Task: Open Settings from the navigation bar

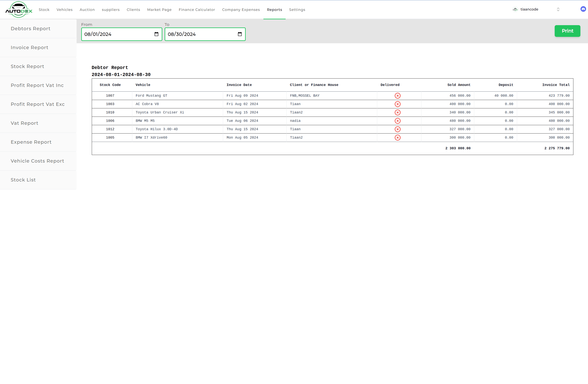Action: (297, 10)
